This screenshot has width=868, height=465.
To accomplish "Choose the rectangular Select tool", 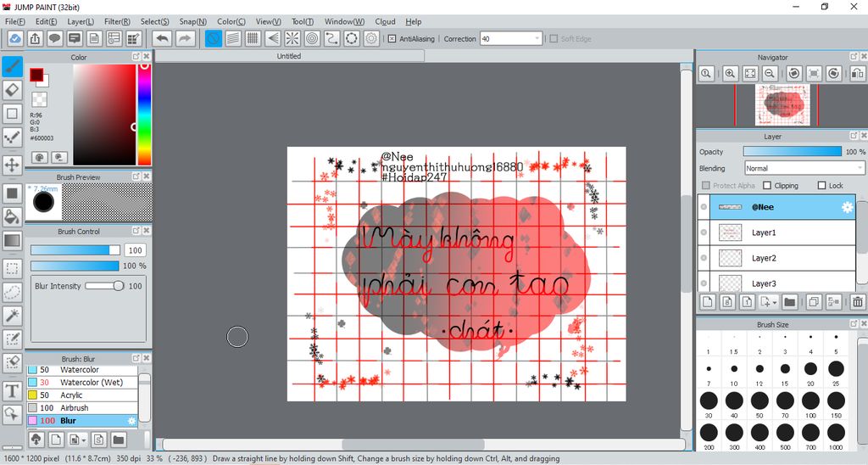I will pyautogui.click(x=12, y=269).
